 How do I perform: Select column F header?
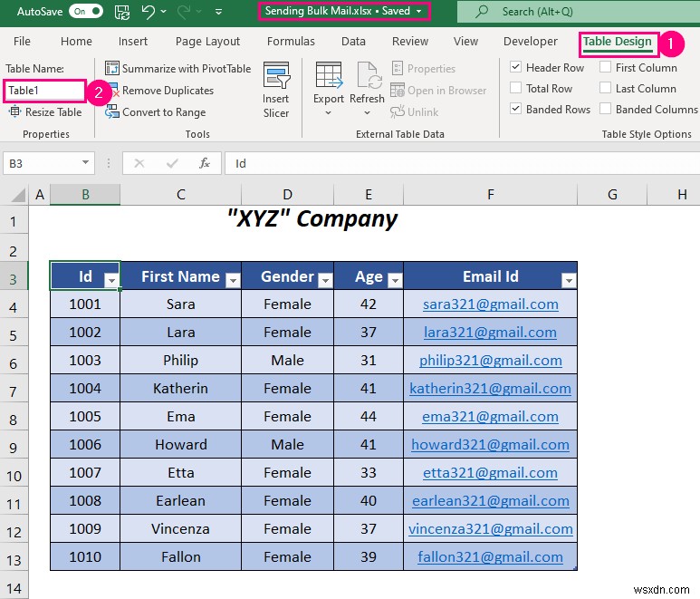[x=490, y=195]
